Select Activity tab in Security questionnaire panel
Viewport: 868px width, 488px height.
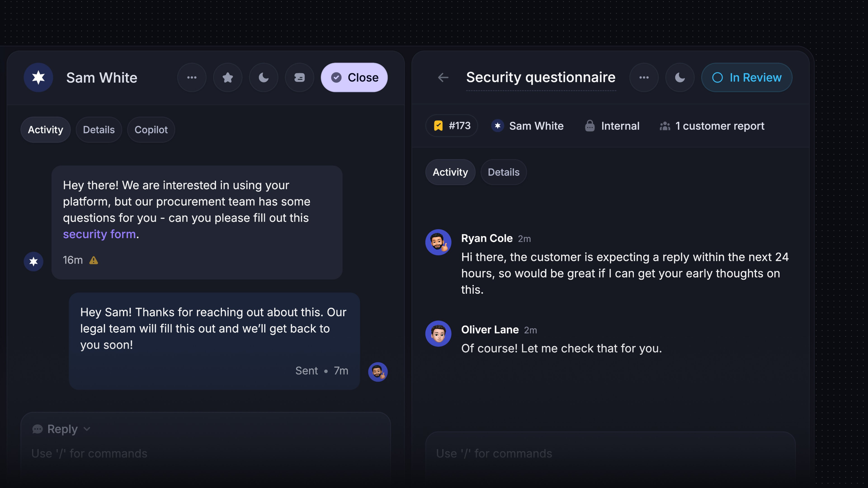pos(450,172)
